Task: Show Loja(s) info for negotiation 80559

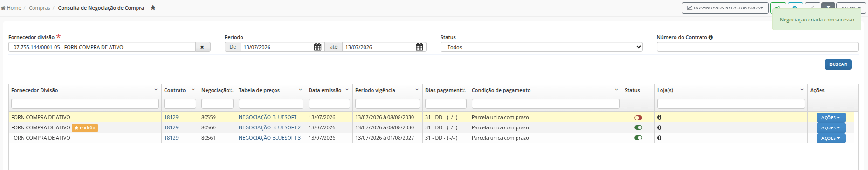Action: pos(659,117)
